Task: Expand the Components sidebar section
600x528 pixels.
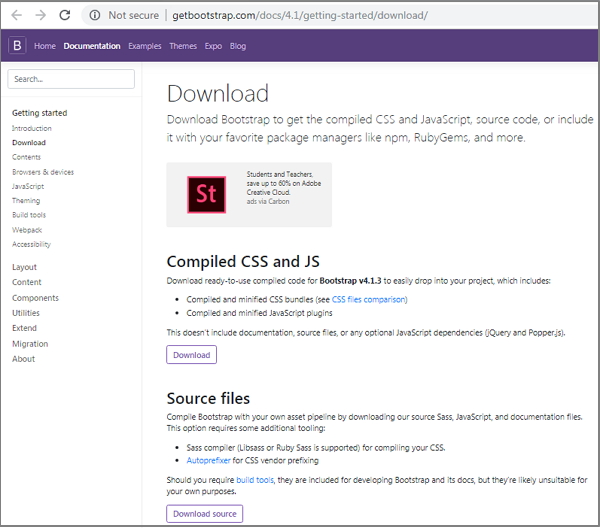Action: (x=35, y=298)
